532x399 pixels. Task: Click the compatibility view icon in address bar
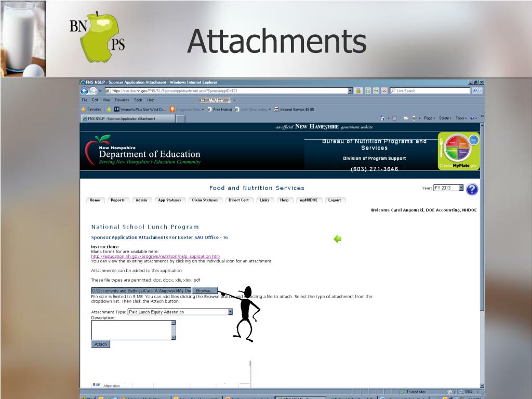coord(368,90)
